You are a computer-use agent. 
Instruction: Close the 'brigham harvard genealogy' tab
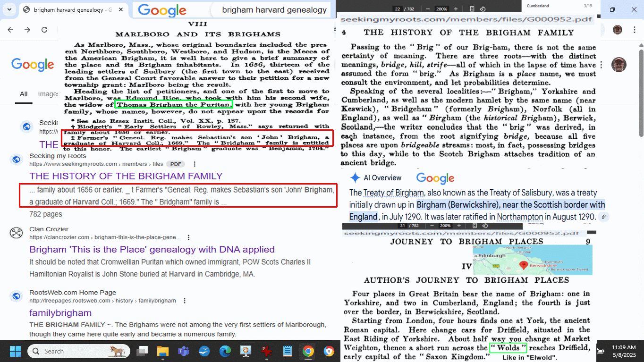pyautogui.click(x=121, y=9)
